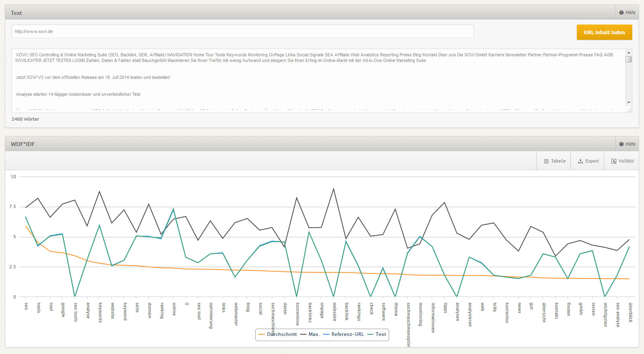Open Hilfe in the Text panel header
Screen dimensions: 644x354
(627, 12)
